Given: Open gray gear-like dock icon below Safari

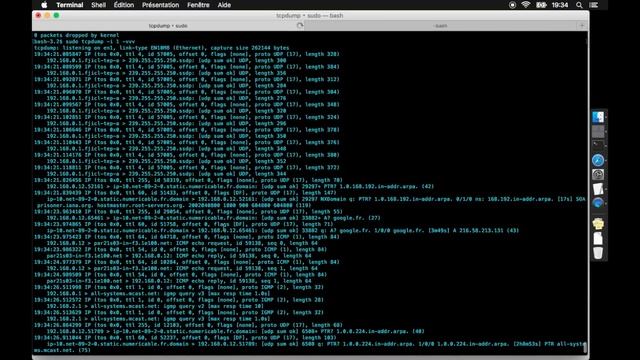Looking at the screenshot, I should [x=598, y=175].
